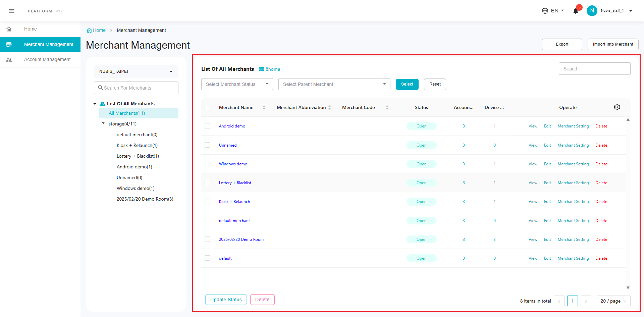The image size is (644, 317).
Task: Select All Merchants(11) tree item
Action: pyautogui.click(x=139, y=113)
